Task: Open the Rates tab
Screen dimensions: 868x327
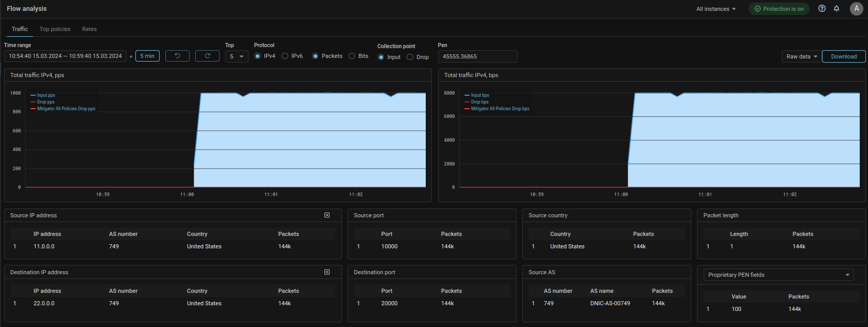Action: [x=89, y=29]
